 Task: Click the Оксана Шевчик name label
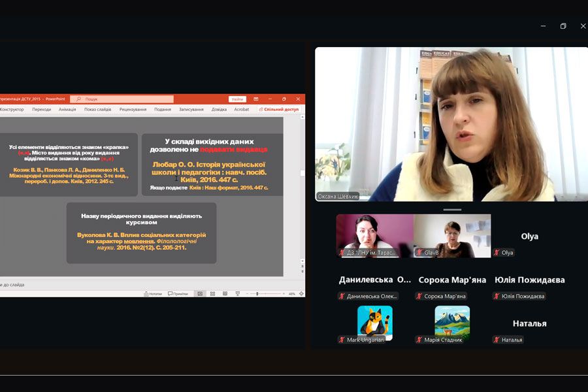(x=338, y=196)
